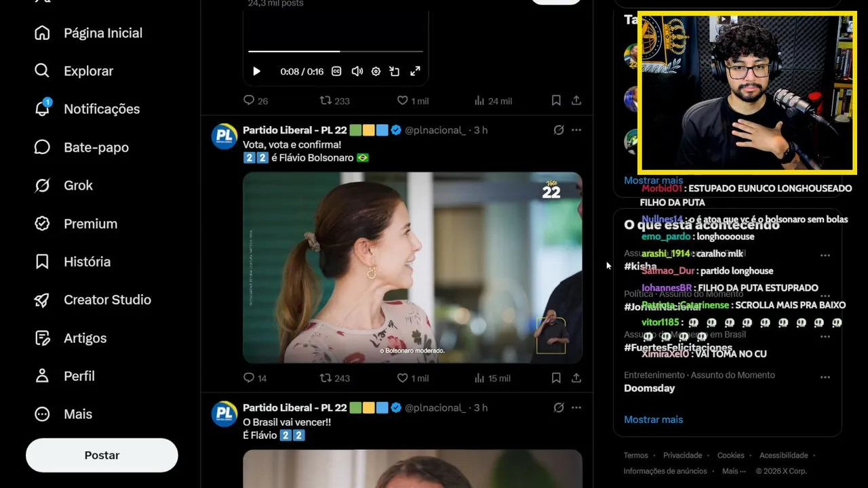868x488 pixels.
Task: Reply to the post with 14 replies
Action: click(x=255, y=378)
